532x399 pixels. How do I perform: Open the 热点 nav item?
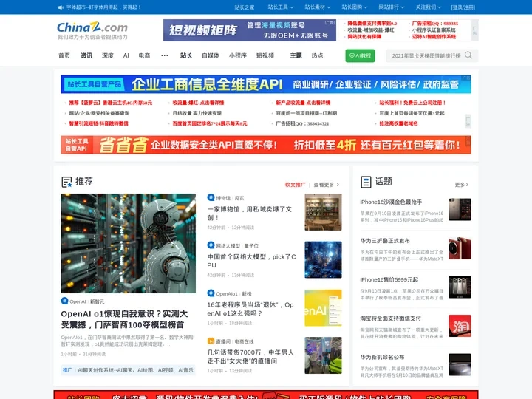pos(317,55)
